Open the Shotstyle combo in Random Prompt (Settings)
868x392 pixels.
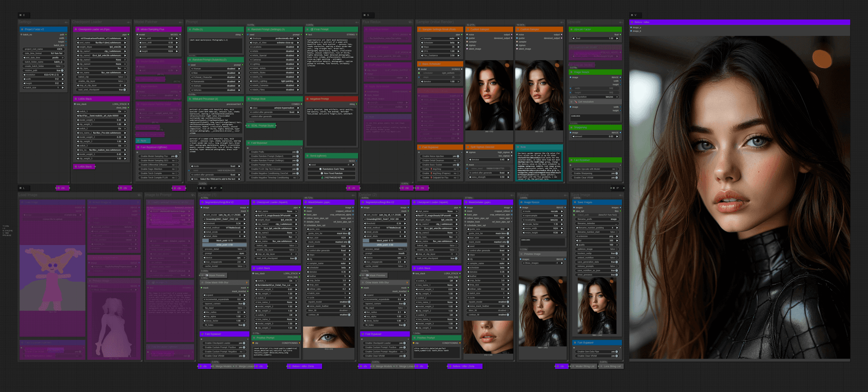275,38
